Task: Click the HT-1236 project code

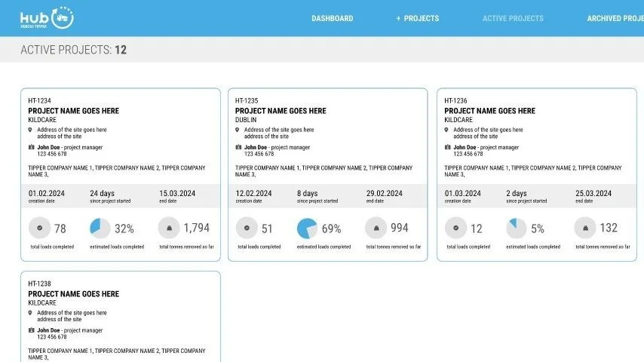Action: click(455, 100)
